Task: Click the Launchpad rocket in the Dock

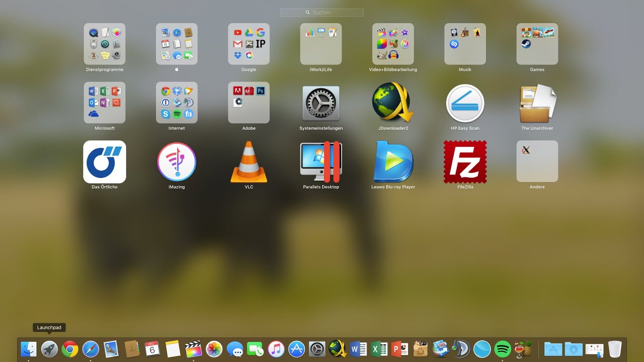Action: click(x=49, y=349)
